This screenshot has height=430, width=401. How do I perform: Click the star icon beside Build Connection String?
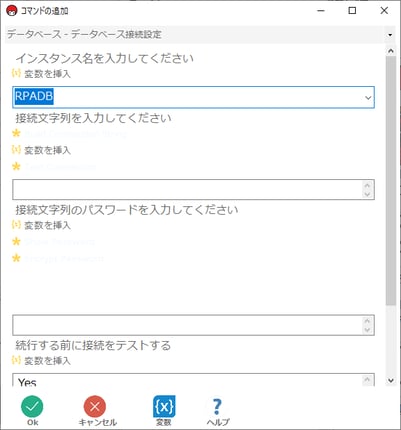tap(16, 133)
